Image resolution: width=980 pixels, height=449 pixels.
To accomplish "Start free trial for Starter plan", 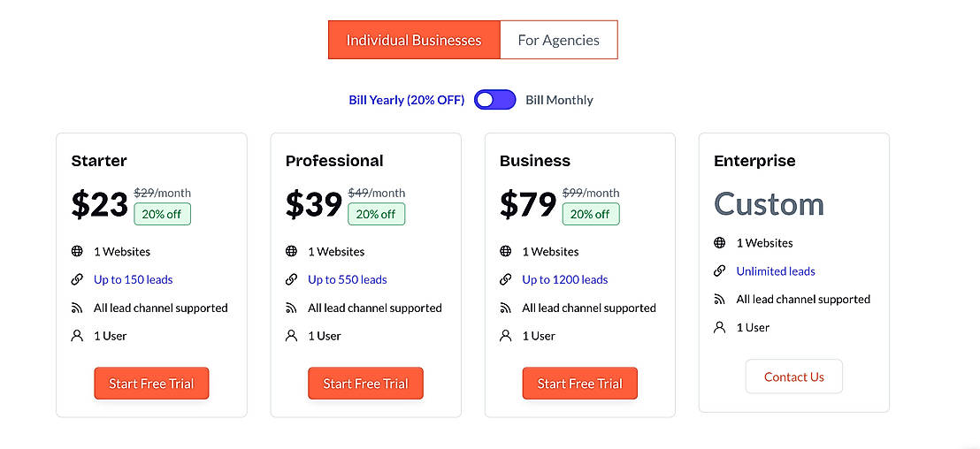I will [x=151, y=384].
